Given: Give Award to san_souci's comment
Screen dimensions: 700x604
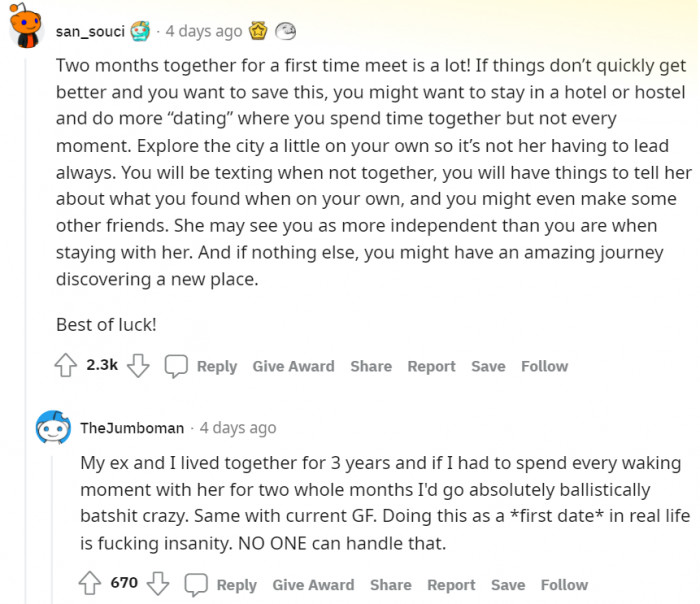Looking at the screenshot, I should 293,366.
